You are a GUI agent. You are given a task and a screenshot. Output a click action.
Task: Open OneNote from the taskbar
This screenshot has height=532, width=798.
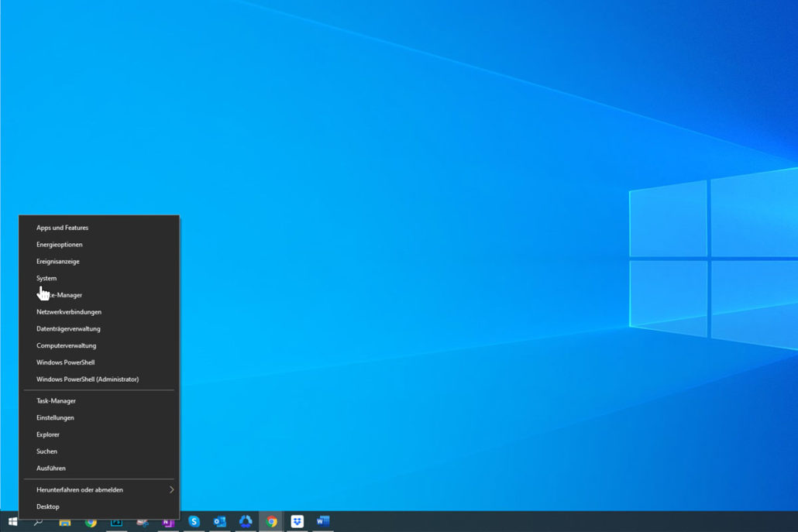pos(168,522)
